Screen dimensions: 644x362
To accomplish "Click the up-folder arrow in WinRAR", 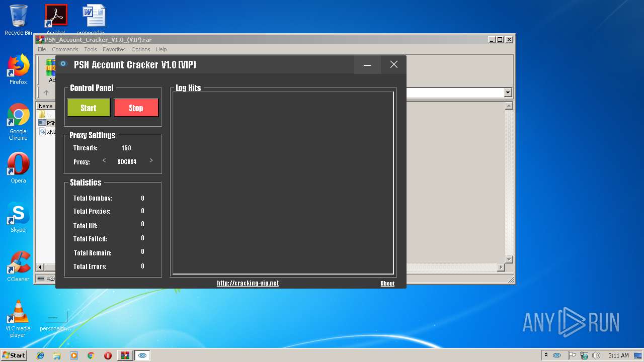I will pos(46,93).
